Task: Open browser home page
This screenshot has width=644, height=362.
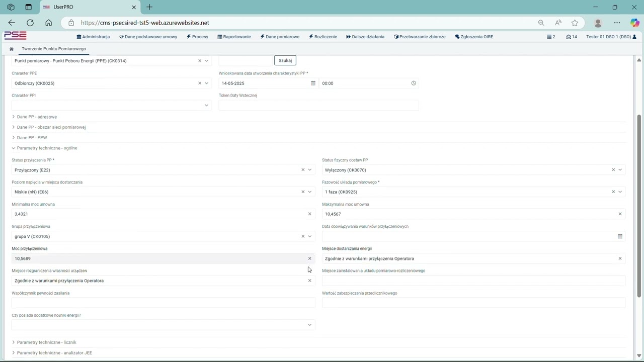Action: pyautogui.click(x=48, y=23)
